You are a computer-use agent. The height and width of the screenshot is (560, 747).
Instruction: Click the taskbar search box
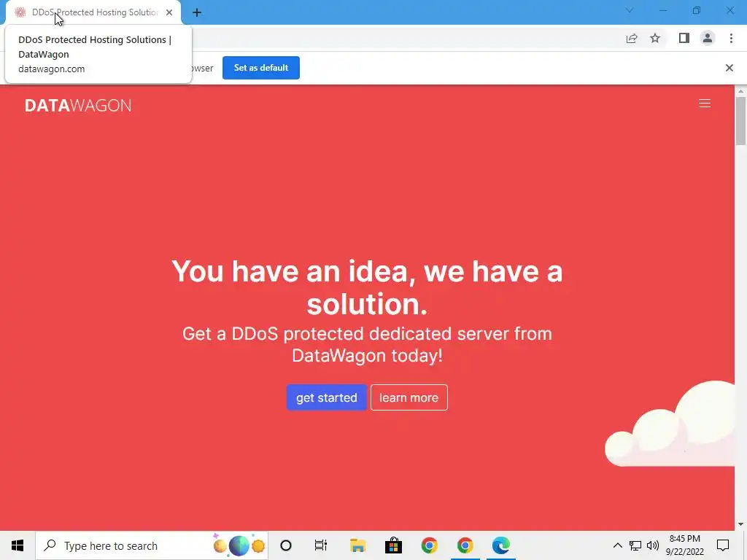[x=152, y=545]
